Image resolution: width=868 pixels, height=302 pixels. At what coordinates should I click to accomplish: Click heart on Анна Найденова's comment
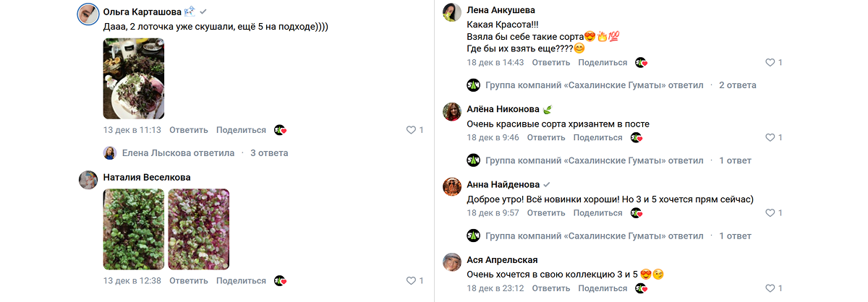point(770,213)
